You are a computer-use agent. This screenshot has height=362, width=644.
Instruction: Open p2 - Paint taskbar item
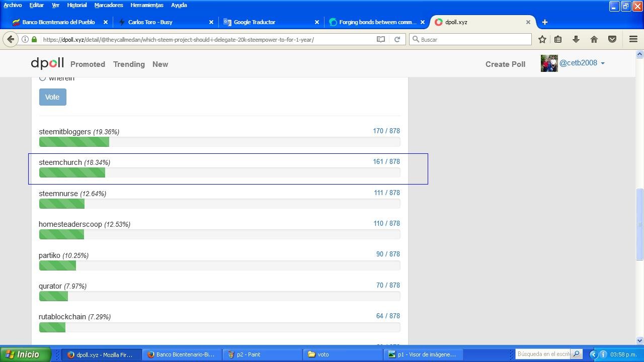[262, 354]
